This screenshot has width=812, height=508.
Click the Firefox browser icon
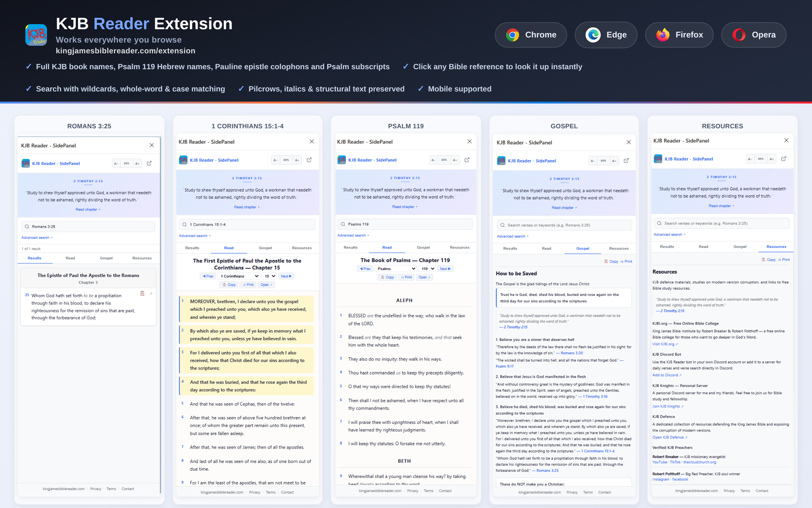tap(663, 35)
